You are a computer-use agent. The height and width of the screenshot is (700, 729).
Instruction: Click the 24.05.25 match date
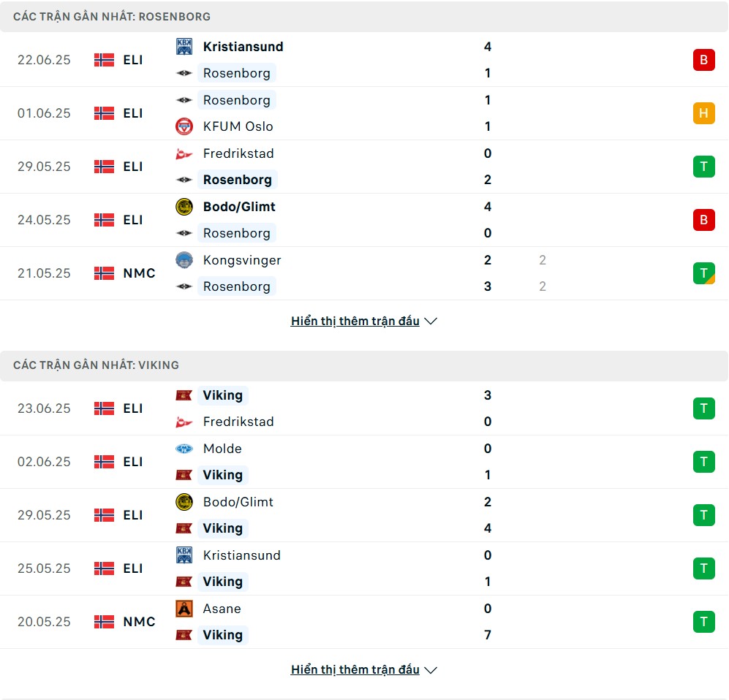coord(44,220)
